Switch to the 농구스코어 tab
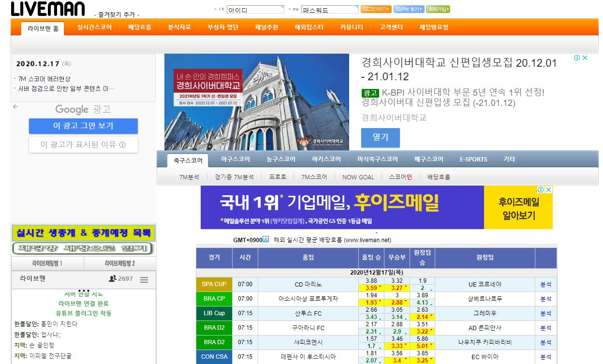 pyautogui.click(x=281, y=159)
